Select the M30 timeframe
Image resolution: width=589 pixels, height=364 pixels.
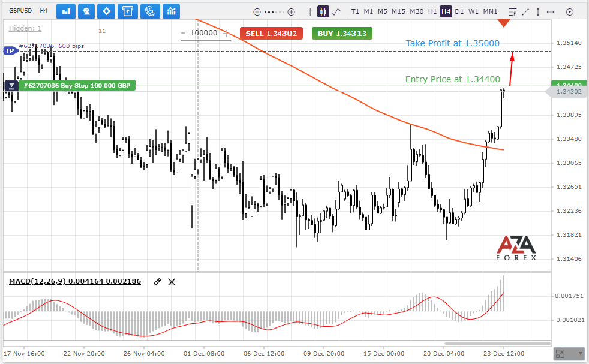coord(417,11)
